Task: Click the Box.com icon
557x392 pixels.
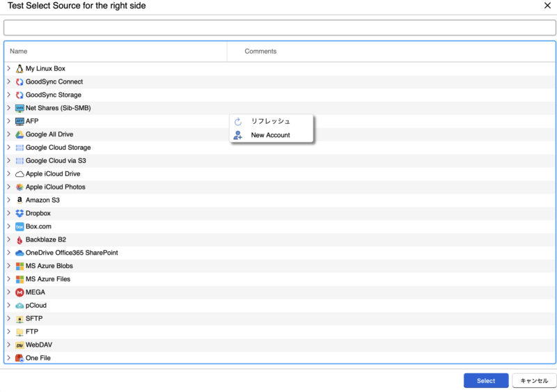Action: pyautogui.click(x=19, y=226)
